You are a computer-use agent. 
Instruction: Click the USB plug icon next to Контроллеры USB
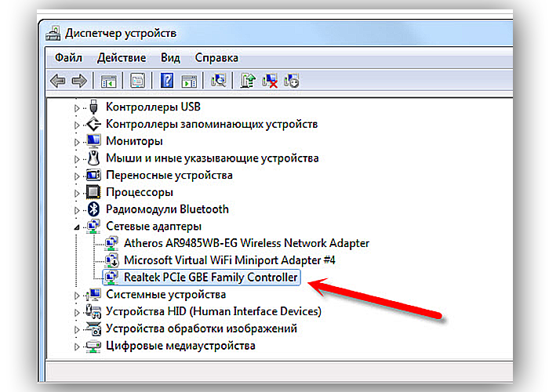click(93, 107)
